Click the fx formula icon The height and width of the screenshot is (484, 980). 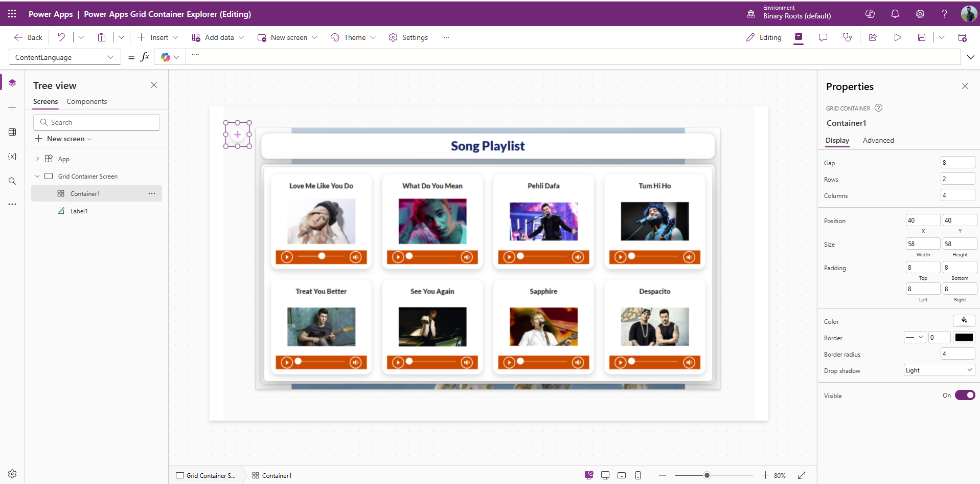click(145, 57)
